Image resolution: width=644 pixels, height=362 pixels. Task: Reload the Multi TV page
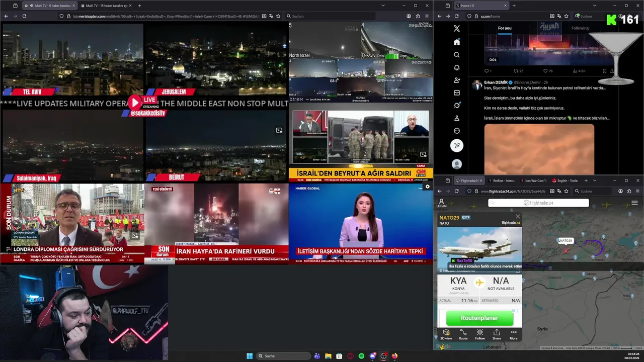click(x=24, y=16)
